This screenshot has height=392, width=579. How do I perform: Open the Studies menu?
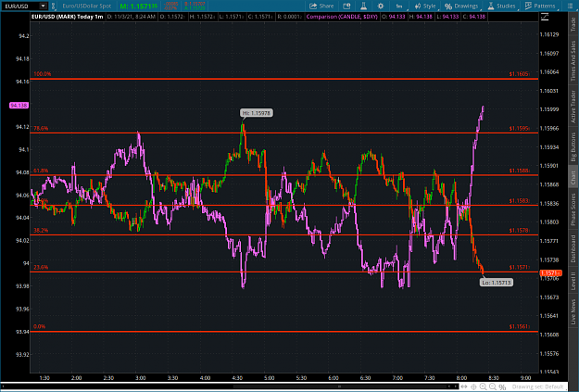pos(501,6)
